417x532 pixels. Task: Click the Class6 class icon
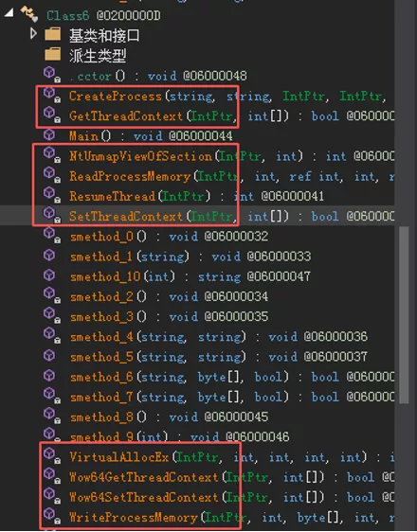[x=28, y=14]
